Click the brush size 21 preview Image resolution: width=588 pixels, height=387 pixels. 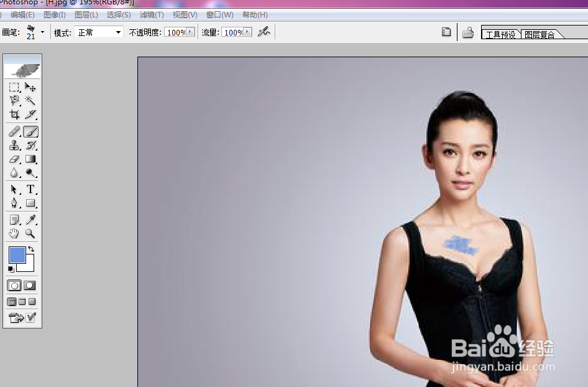(x=30, y=32)
